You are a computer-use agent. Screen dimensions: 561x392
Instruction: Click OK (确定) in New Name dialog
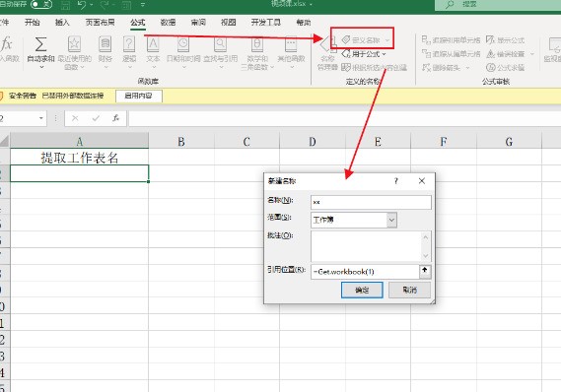point(362,290)
